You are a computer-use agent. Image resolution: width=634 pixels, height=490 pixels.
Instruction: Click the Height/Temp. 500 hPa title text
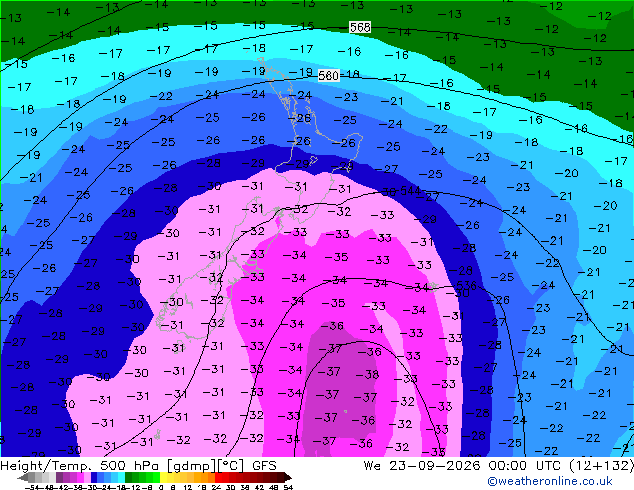tap(81, 466)
